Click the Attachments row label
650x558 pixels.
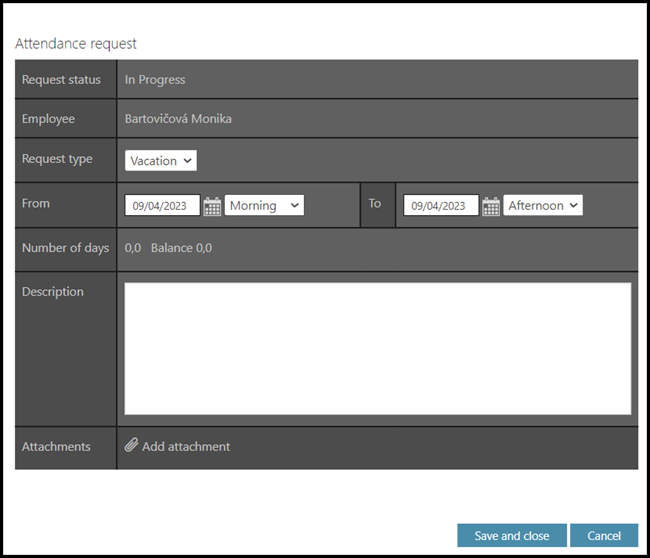pyautogui.click(x=56, y=447)
